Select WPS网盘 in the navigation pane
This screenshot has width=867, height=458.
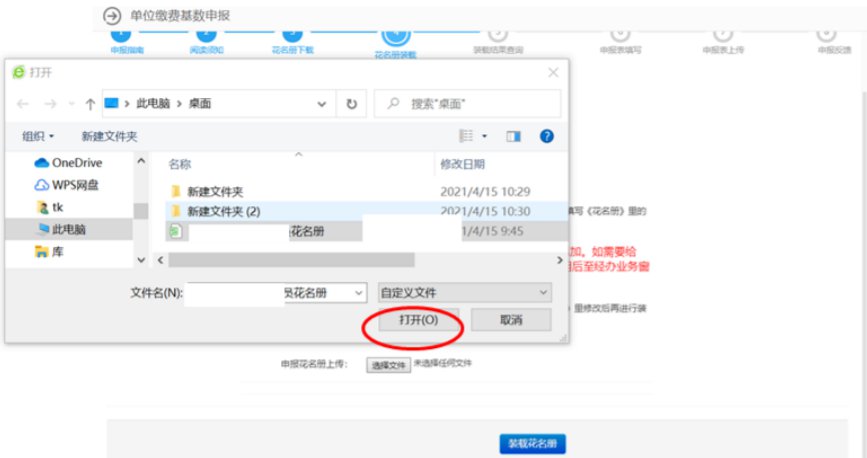click(66, 185)
